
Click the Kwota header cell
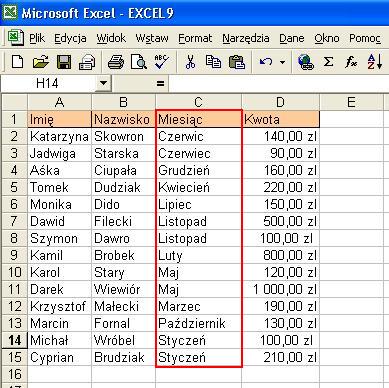click(x=280, y=119)
